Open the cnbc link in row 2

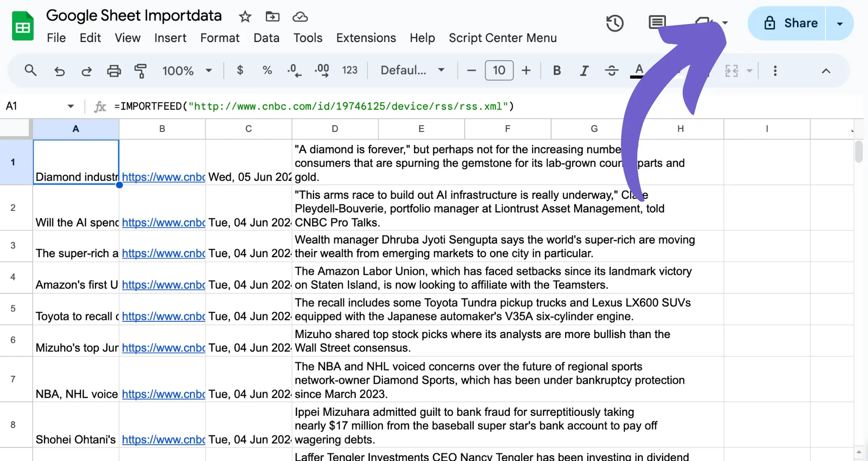(163, 222)
